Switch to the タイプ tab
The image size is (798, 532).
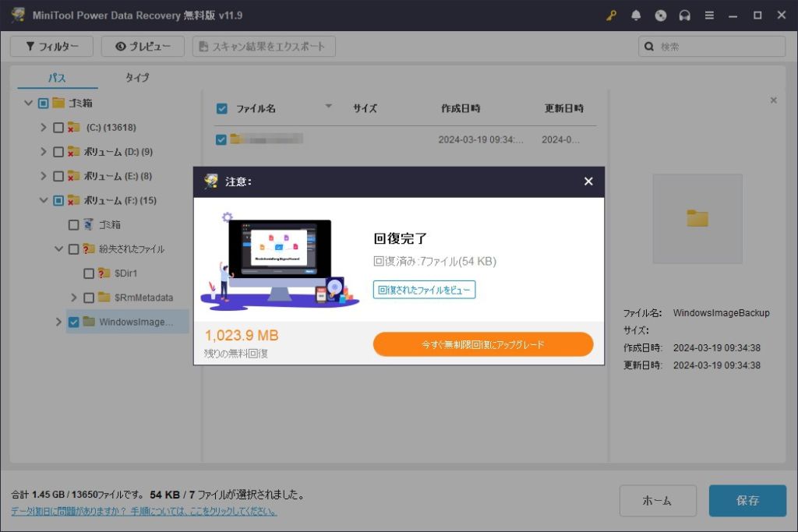click(x=137, y=78)
